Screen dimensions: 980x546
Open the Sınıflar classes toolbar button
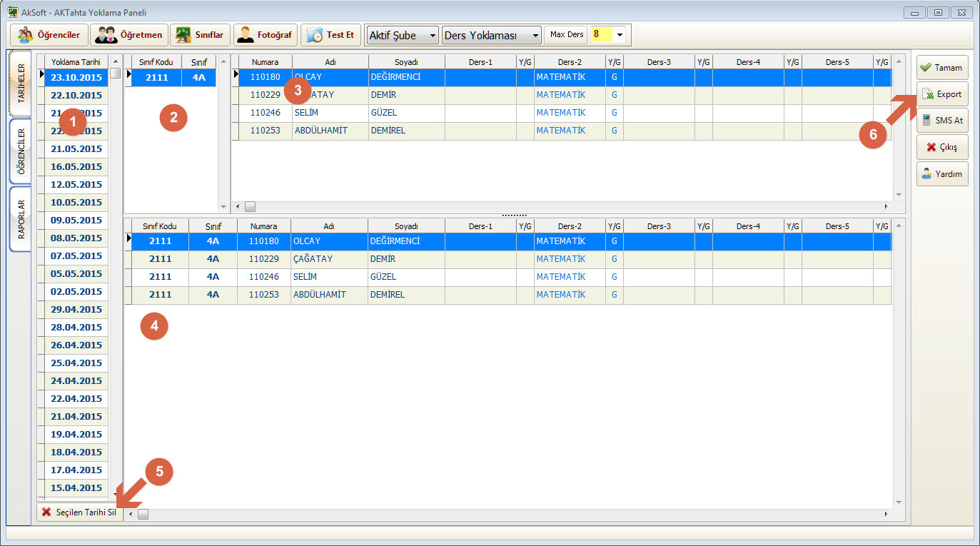(200, 34)
